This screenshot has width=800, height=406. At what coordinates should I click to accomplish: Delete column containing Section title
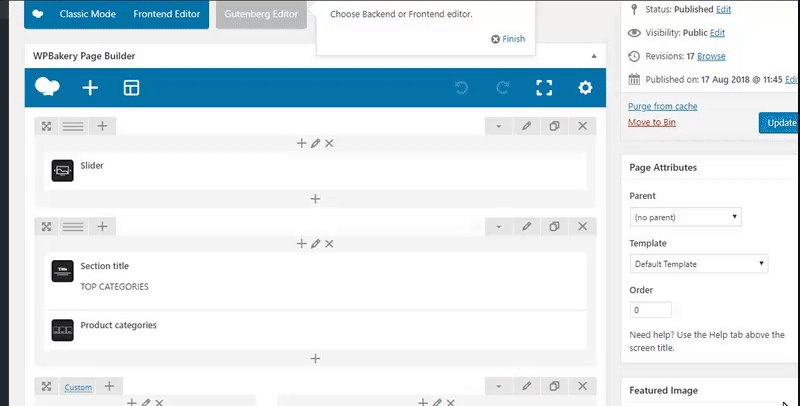[x=329, y=244]
